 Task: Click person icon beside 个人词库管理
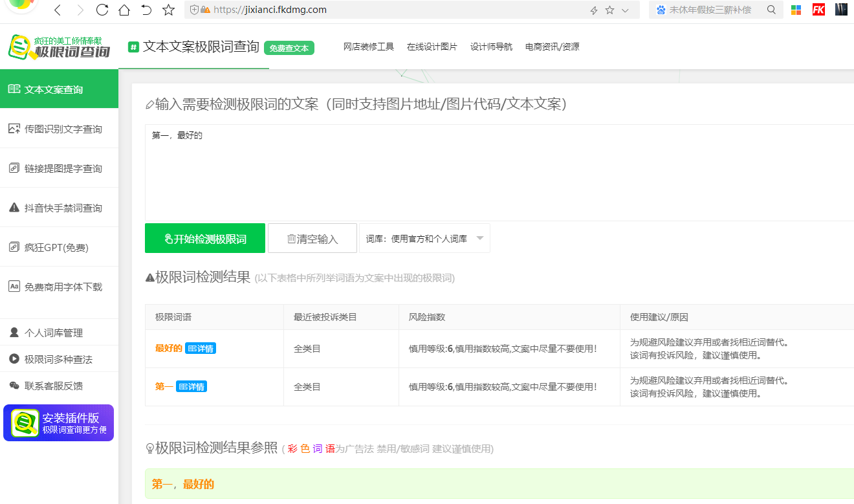14,333
